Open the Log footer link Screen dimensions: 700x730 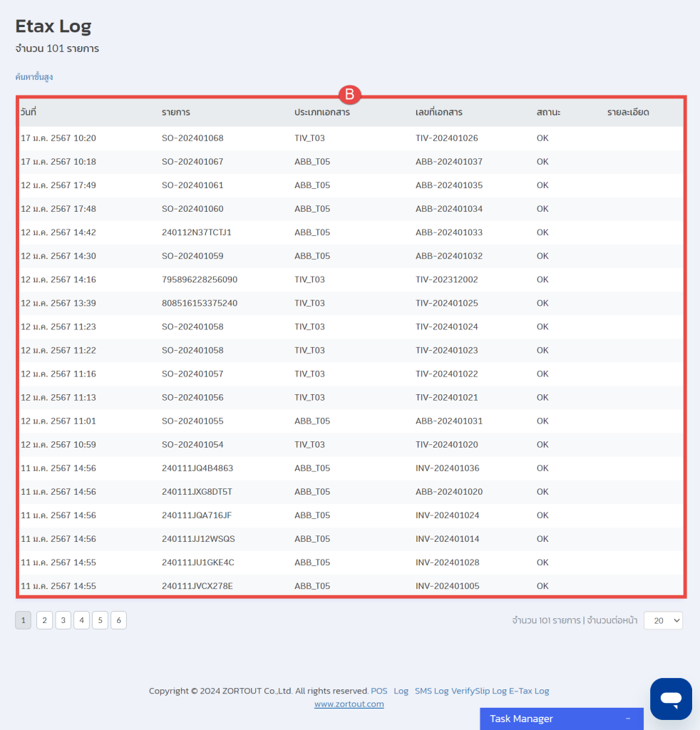(401, 691)
